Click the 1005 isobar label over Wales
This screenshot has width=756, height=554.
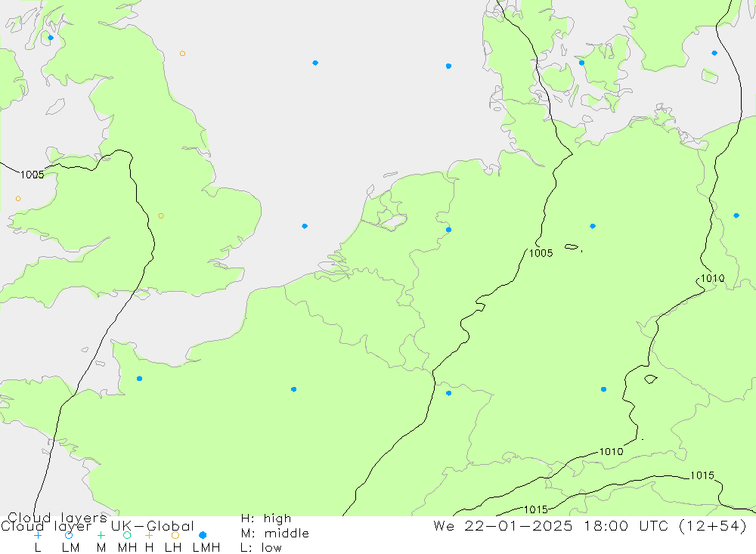32,175
